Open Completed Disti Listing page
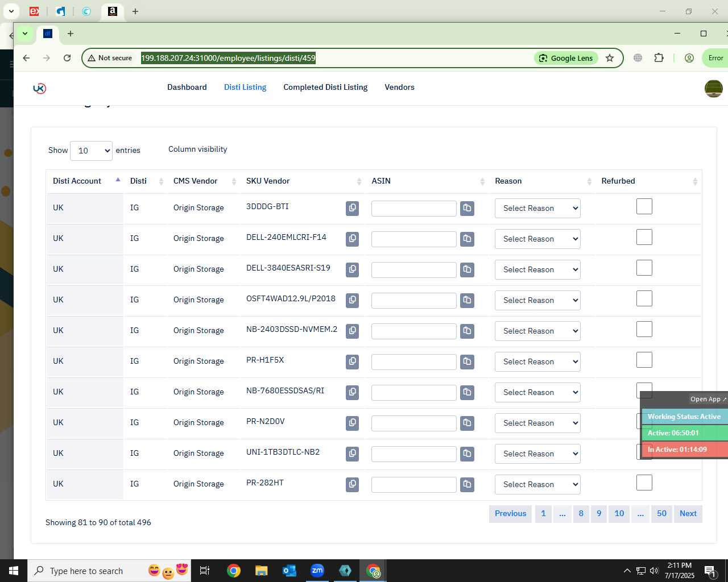The width and height of the screenshot is (728, 582). [325, 87]
